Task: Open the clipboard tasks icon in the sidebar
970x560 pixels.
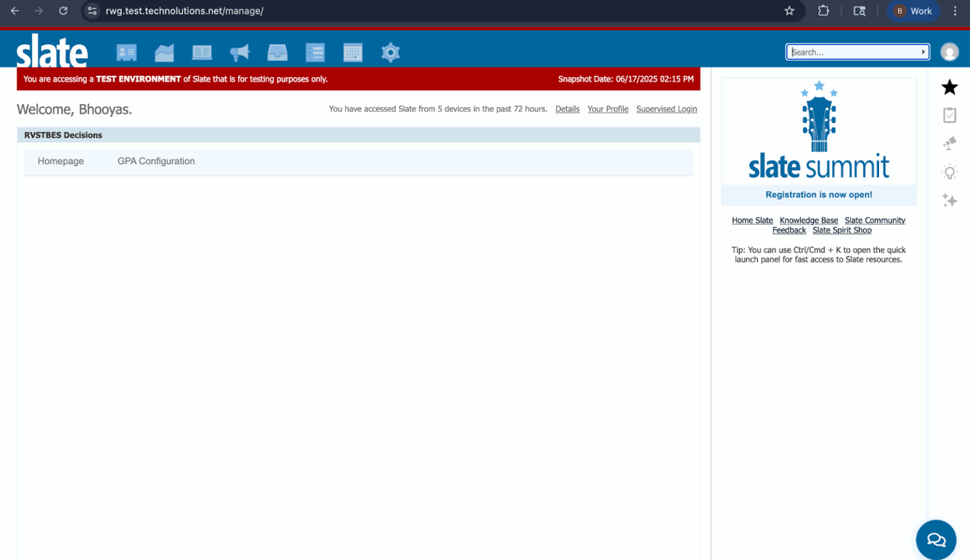Action: click(x=949, y=115)
